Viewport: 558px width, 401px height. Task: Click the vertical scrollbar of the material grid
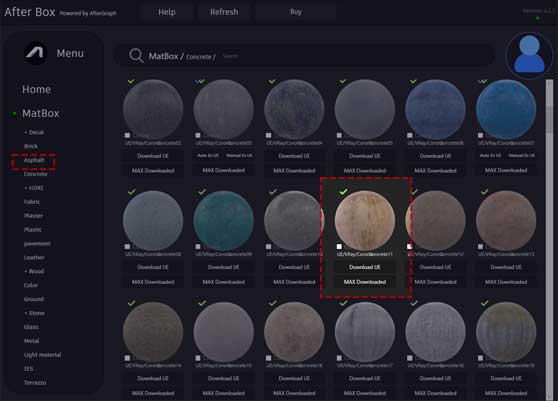coord(549,238)
